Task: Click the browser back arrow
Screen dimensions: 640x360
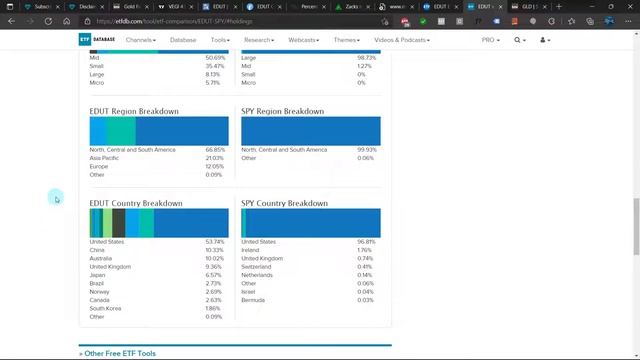Action: tap(11, 21)
